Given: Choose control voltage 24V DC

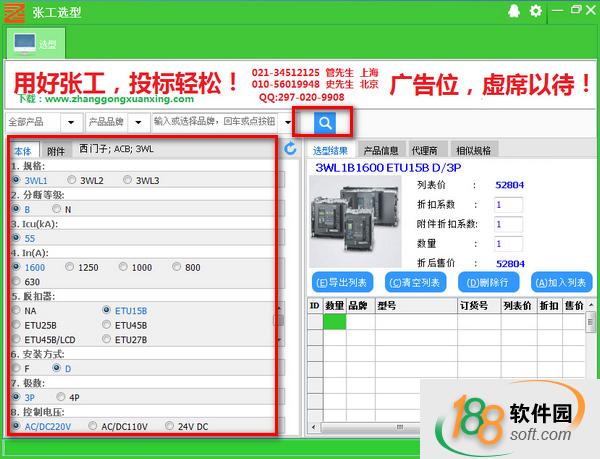Looking at the screenshot, I should click(169, 425).
